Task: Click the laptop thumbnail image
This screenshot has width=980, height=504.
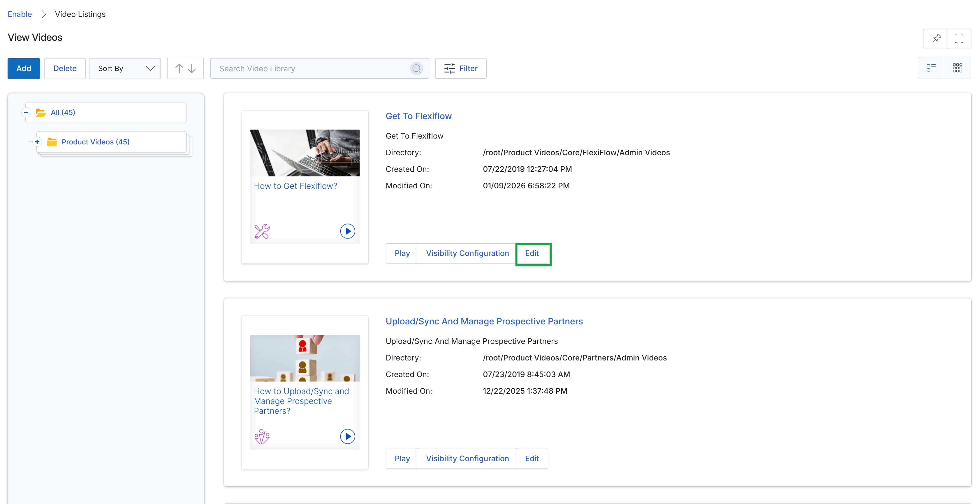Action: click(305, 153)
